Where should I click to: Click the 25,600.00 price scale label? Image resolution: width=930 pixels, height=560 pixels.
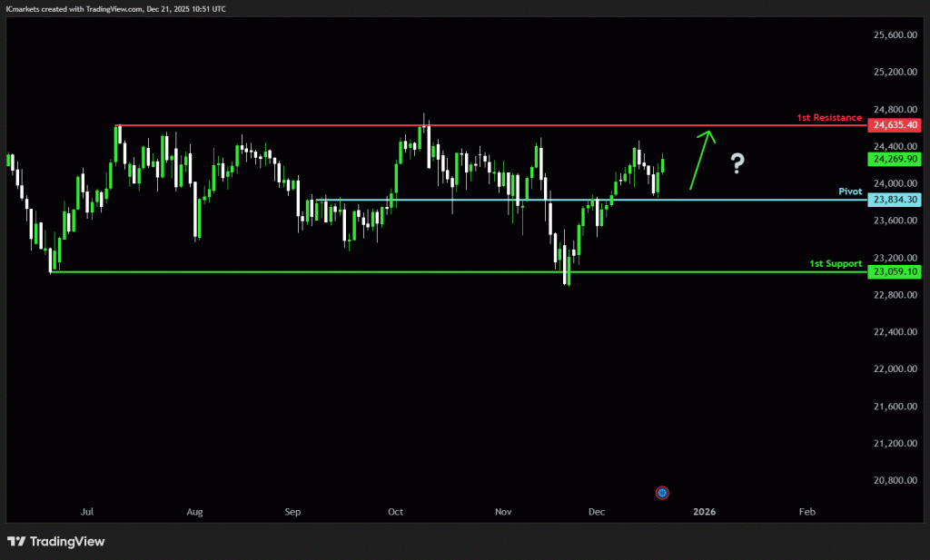coord(894,34)
